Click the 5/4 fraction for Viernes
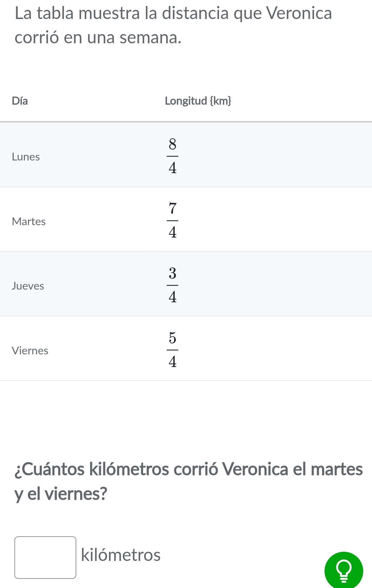The image size is (372, 588). click(172, 349)
